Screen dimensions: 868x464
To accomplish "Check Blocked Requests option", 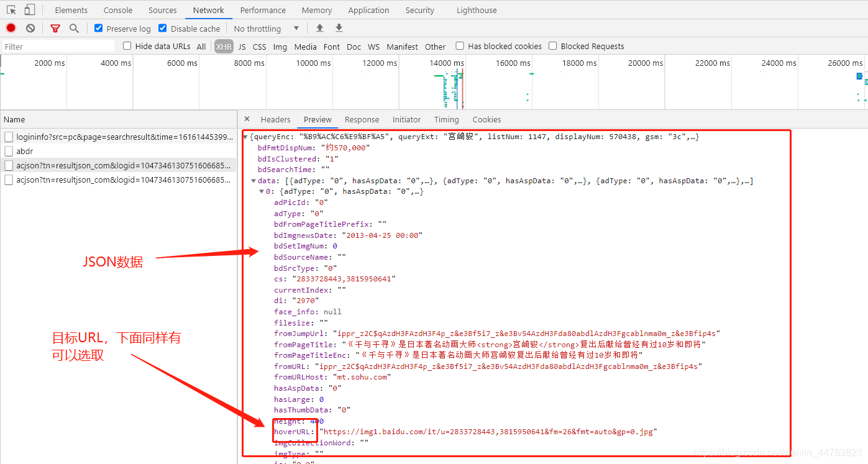I will pyautogui.click(x=552, y=46).
